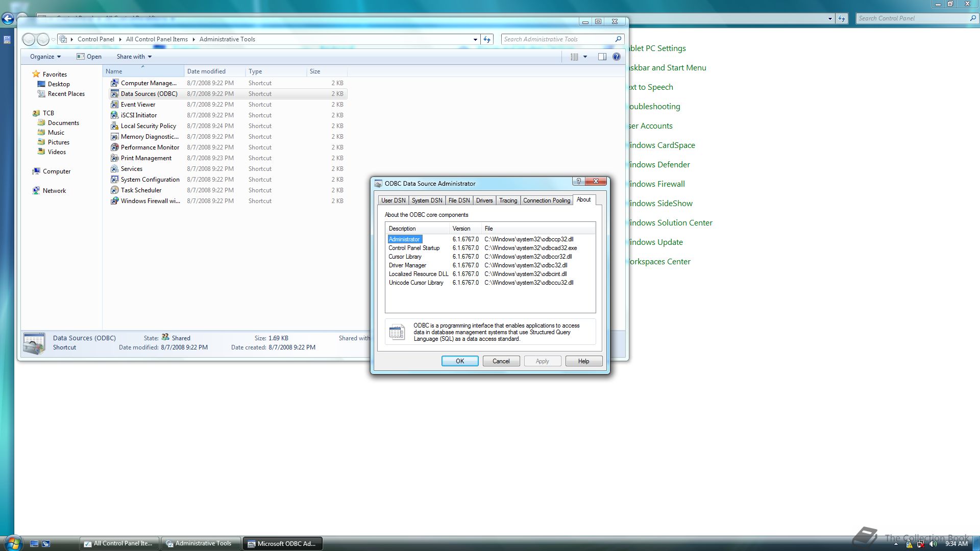The image size is (980, 551).
Task: Open iSCSI Initiator shortcut icon
Action: coord(115,115)
